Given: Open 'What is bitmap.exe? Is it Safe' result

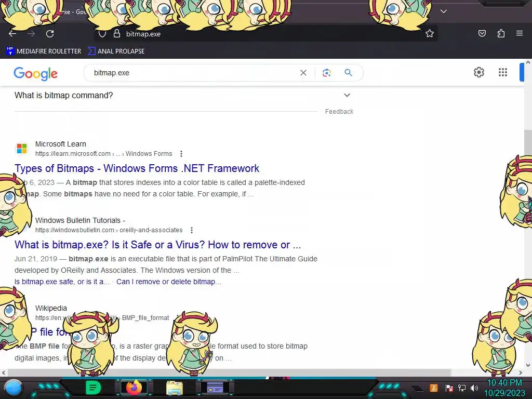Looking at the screenshot, I should coord(158,245).
